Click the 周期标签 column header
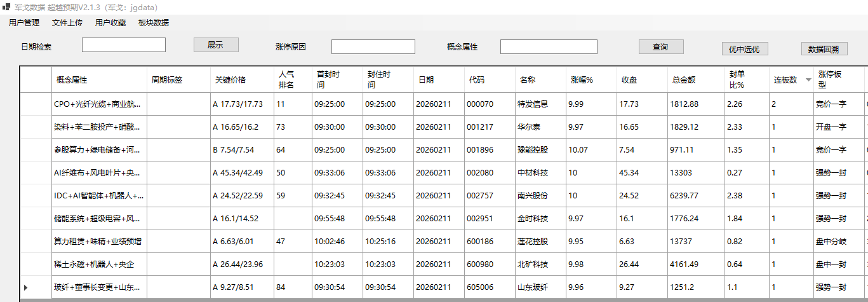868x302 pixels. coord(178,80)
